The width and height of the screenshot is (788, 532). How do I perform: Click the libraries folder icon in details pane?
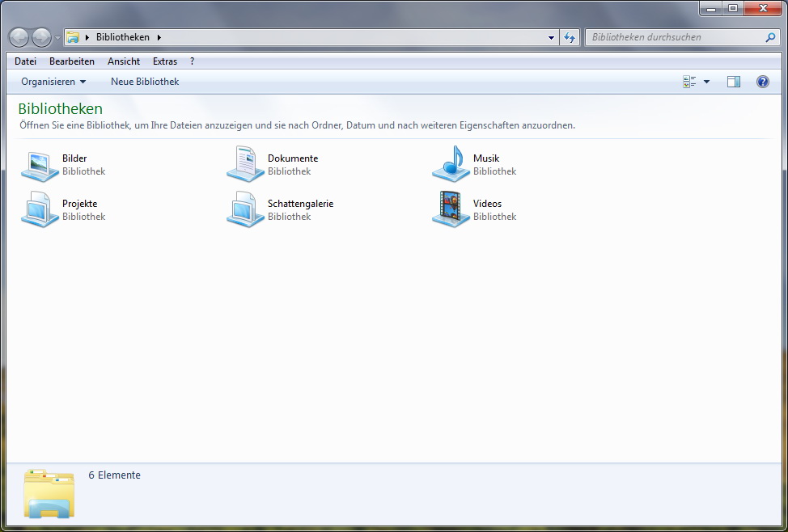[x=49, y=494]
